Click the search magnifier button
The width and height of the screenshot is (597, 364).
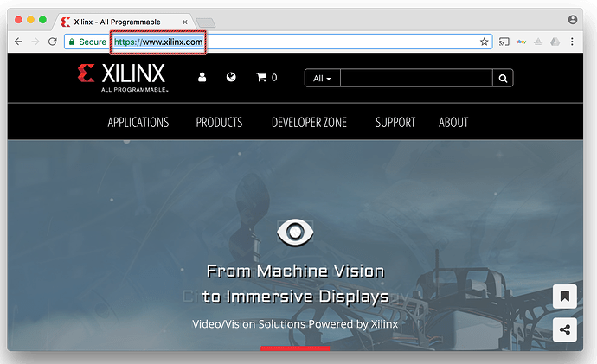coord(503,79)
